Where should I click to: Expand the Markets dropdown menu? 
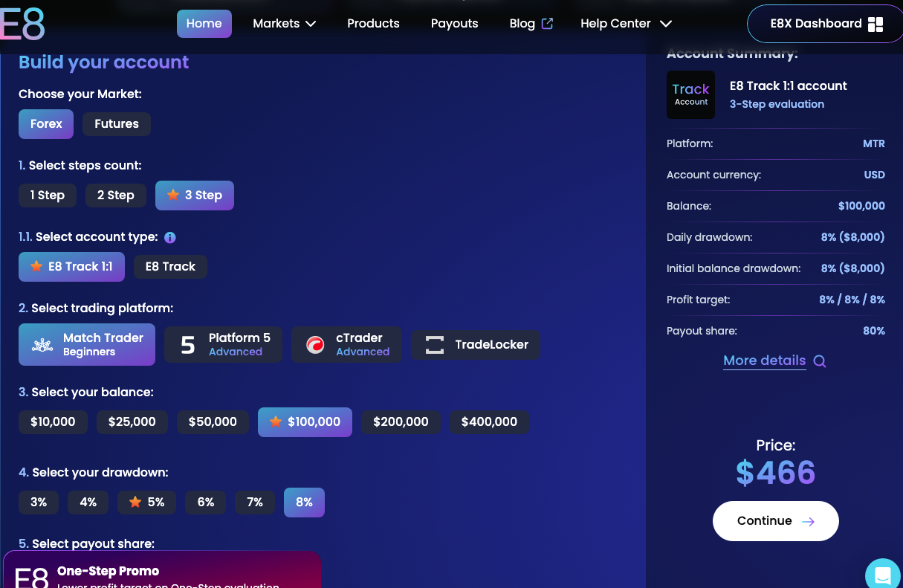(x=284, y=24)
